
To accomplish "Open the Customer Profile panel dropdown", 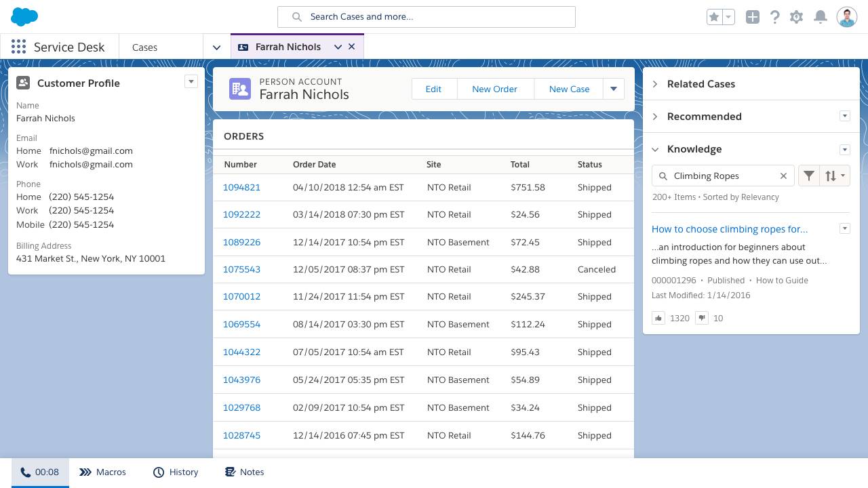I will (191, 81).
